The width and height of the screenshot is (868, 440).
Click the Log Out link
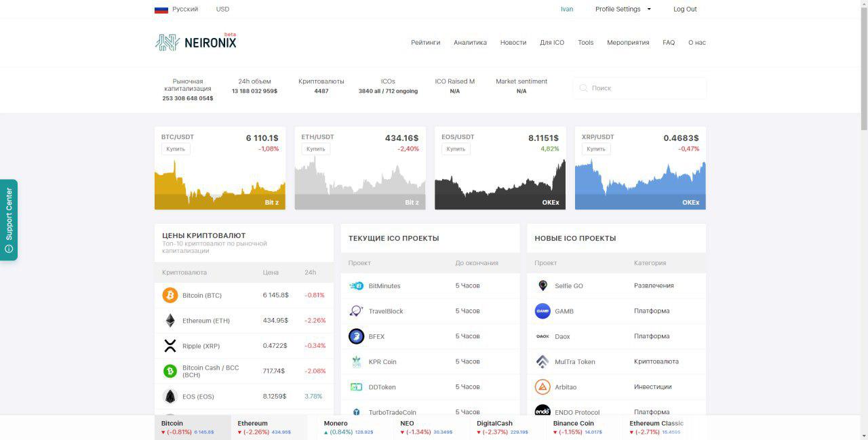point(685,9)
